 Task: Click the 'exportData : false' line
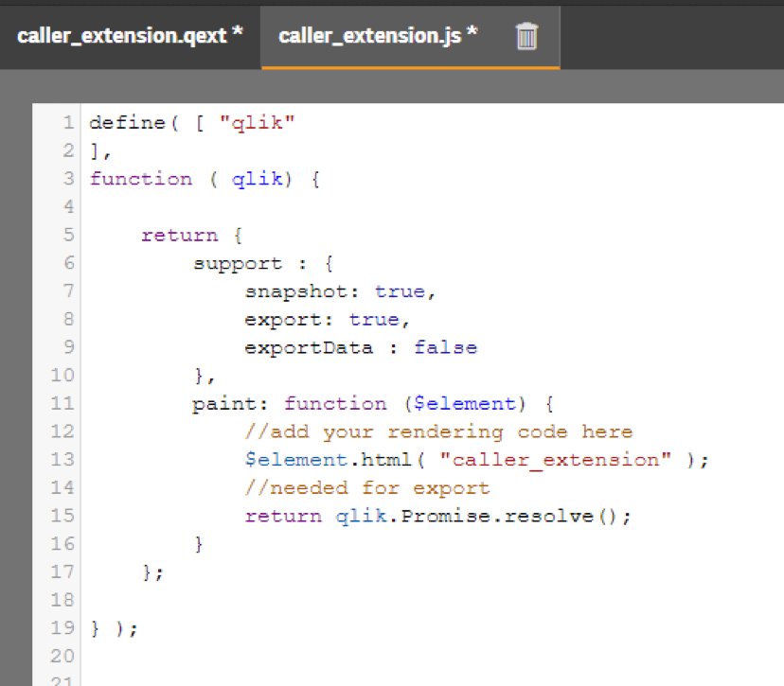(x=361, y=347)
